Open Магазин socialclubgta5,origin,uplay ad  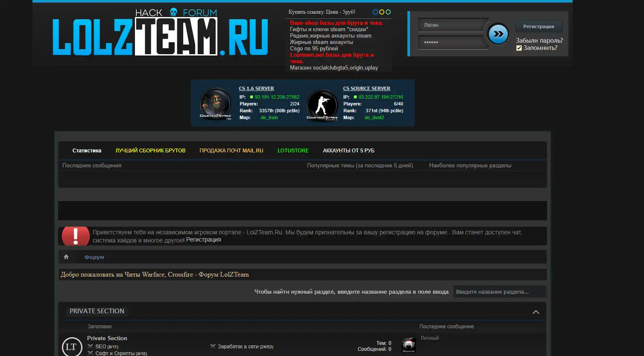334,68
